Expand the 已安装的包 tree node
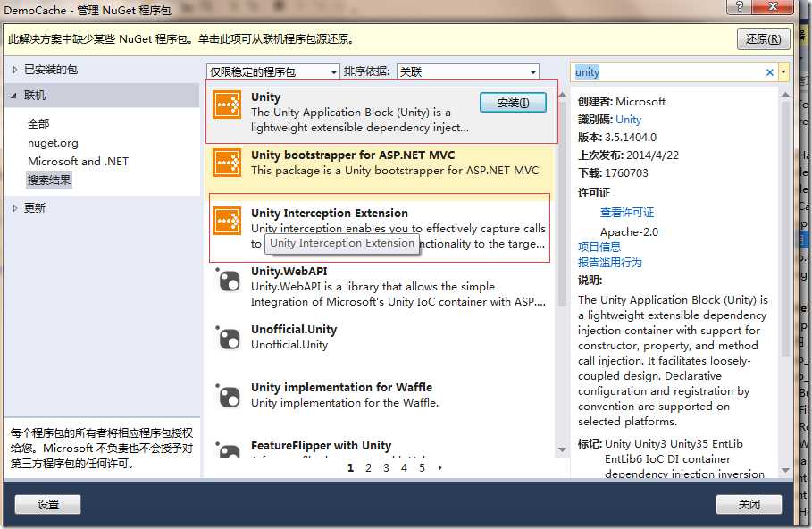Screen dimensions: 812x529 coord(14,70)
